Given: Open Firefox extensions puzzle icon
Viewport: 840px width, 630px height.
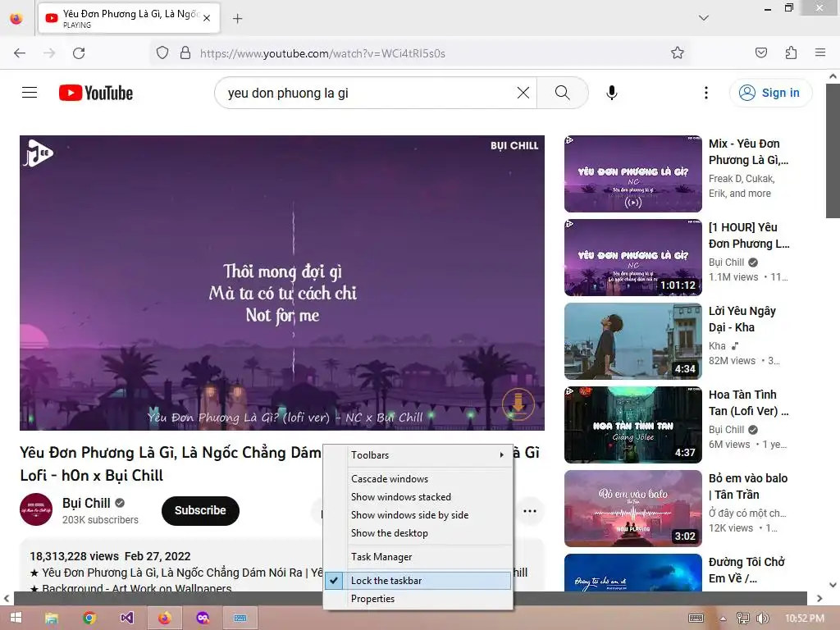Looking at the screenshot, I should [791, 53].
